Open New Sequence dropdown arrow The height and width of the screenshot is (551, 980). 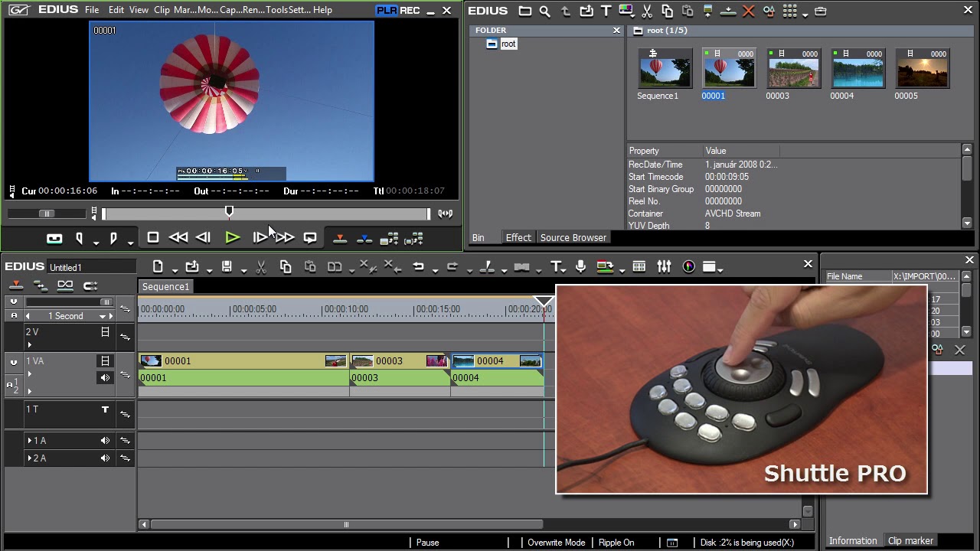[175, 269]
